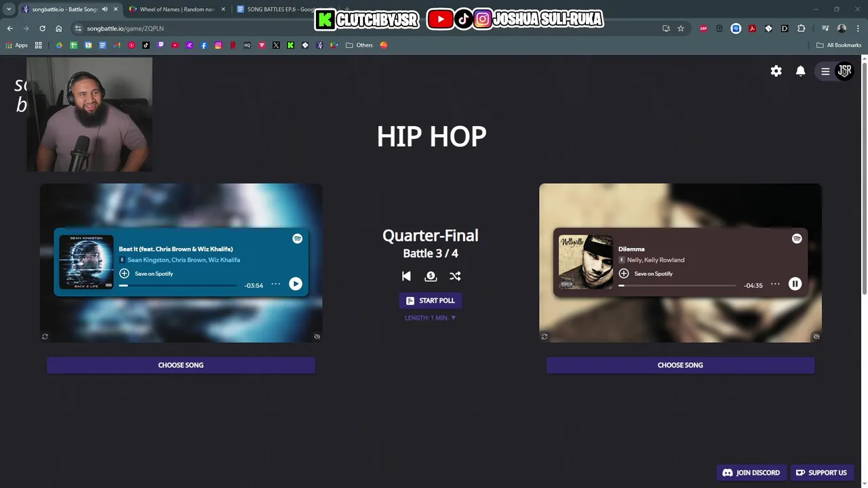Open the Others bookmarks folder

click(359, 45)
